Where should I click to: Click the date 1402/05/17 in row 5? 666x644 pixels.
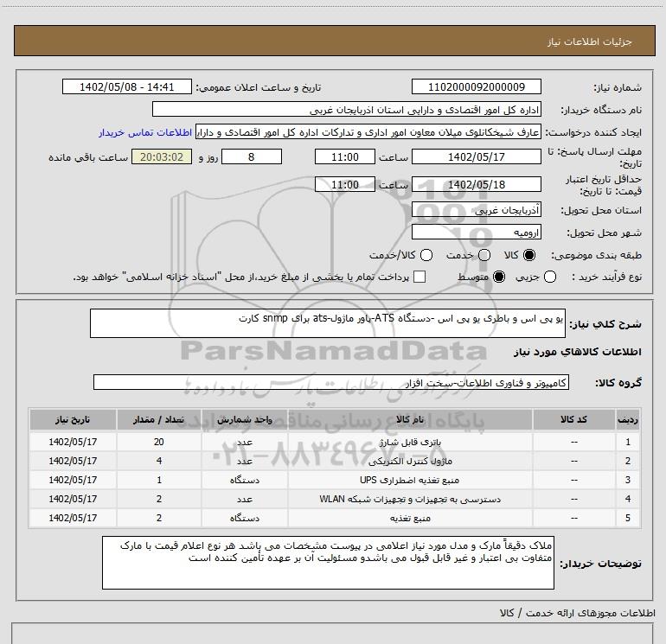(73, 519)
